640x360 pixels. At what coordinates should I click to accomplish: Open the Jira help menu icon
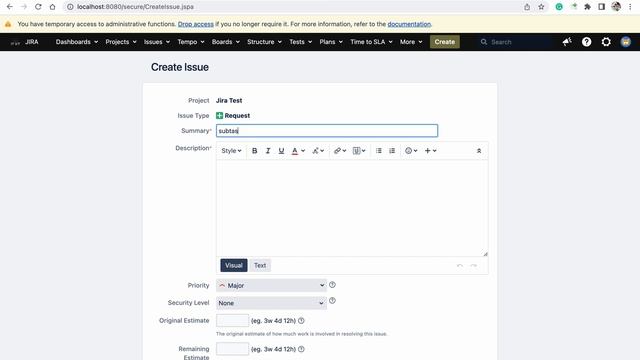pyautogui.click(x=587, y=42)
